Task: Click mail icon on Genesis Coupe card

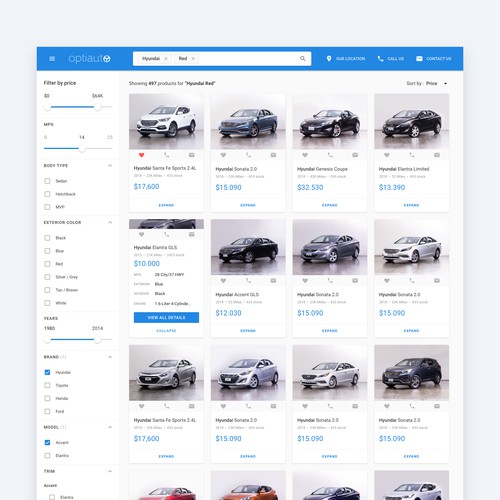Action: click(x=355, y=155)
